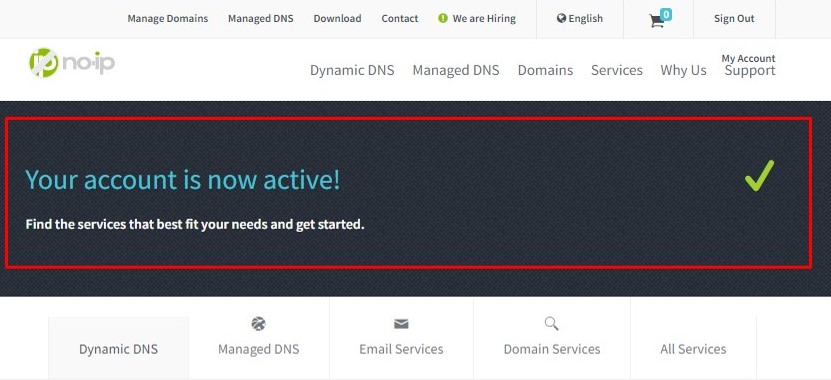Expand the Services navigation menu
The image size is (831, 380).
(x=617, y=70)
